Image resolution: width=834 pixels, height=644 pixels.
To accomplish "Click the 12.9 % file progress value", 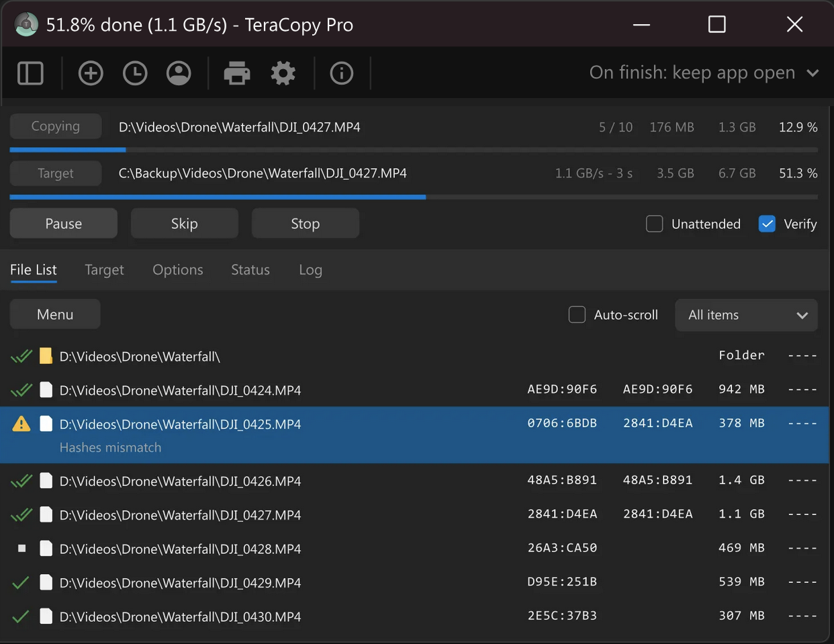I will tap(798, 127).
